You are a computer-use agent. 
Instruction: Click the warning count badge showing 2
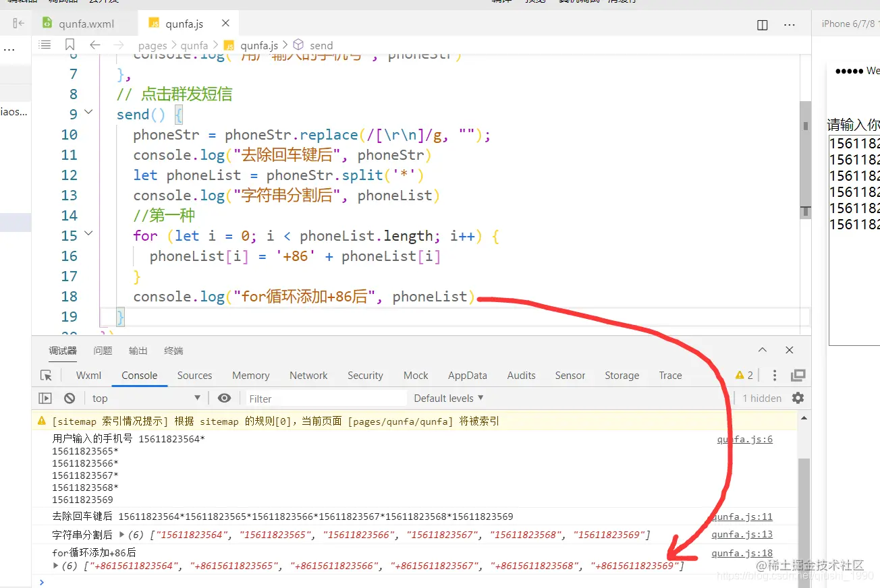pyautogui.click(x=744, y=376)
